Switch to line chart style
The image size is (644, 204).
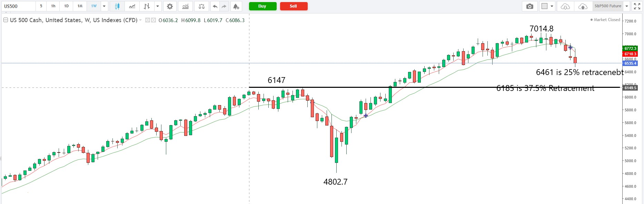tap(132, 6)
